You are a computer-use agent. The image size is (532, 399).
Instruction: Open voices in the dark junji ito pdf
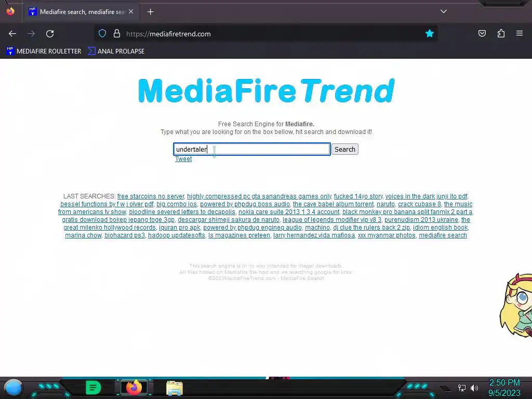pyautogui.click(x=426, y=196)
